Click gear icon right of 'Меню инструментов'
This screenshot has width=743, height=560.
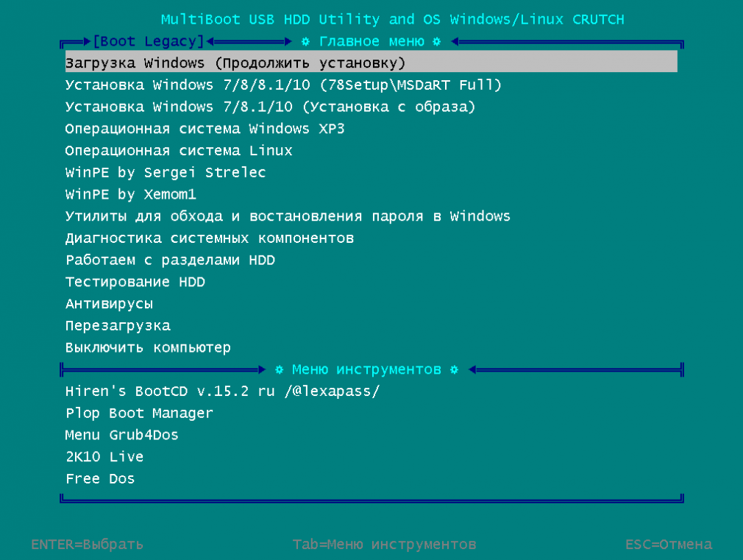(x=454, y=369)
